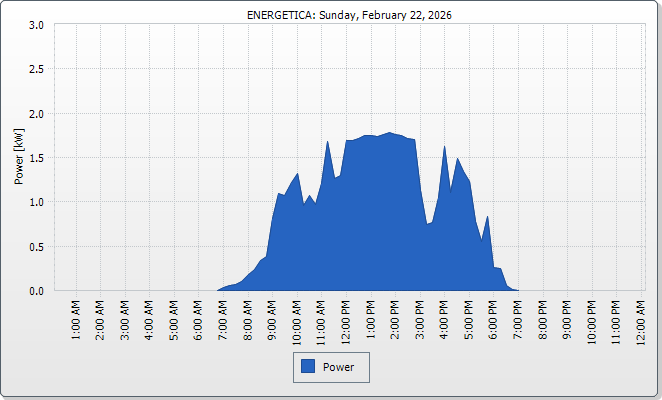Select the 7:00 AM time axis label
The height and width of the screenshot is (400, 662).
pyautogui.click(x=223, y=318)
